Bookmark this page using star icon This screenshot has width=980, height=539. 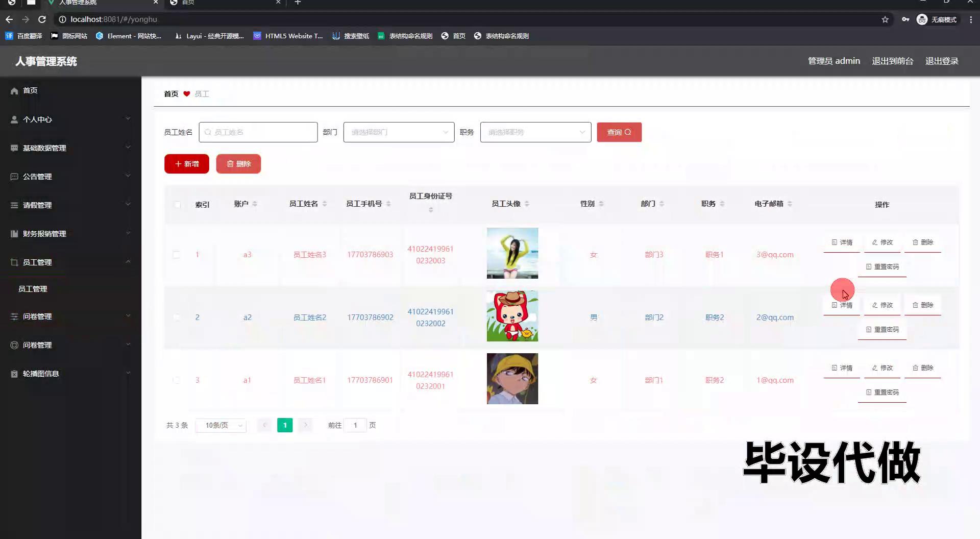pos(885,19)
